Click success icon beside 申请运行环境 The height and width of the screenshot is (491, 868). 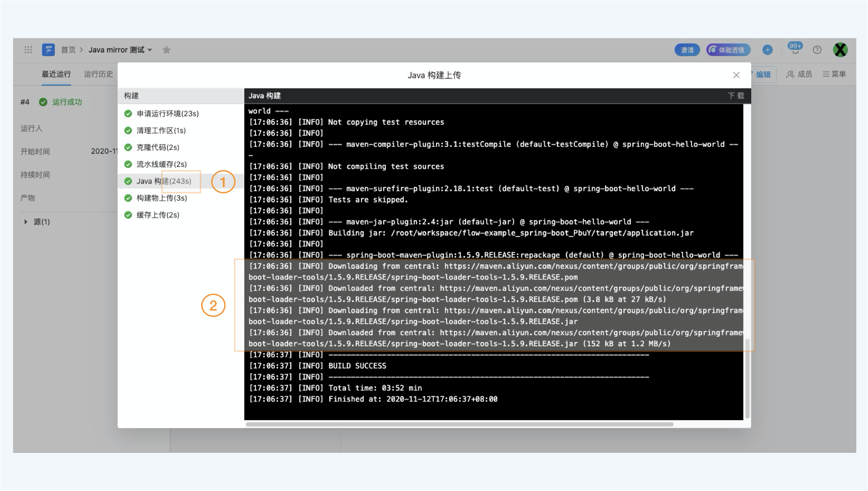[x=128, y=114]
